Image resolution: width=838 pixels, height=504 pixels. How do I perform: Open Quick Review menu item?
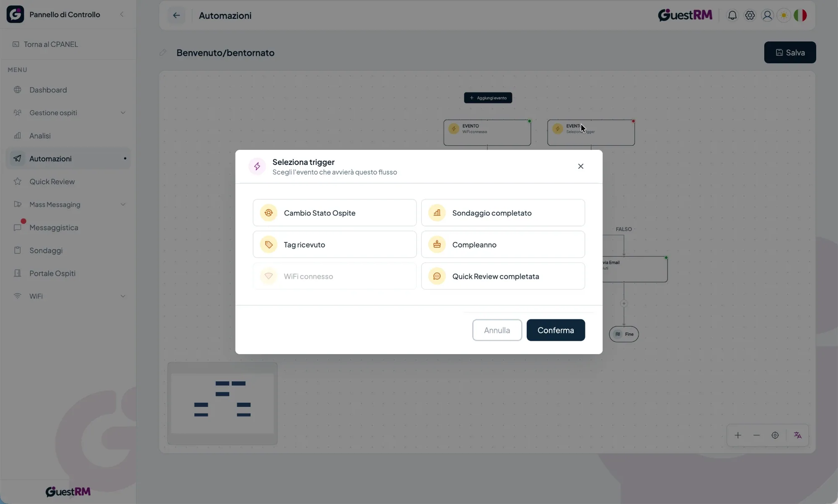pyautogui.click(x=68, y=182)
